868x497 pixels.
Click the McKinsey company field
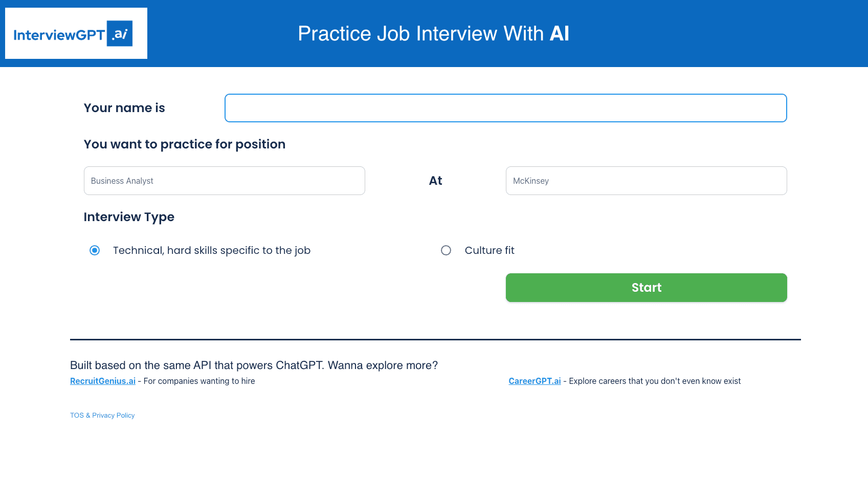click(646, 181)
